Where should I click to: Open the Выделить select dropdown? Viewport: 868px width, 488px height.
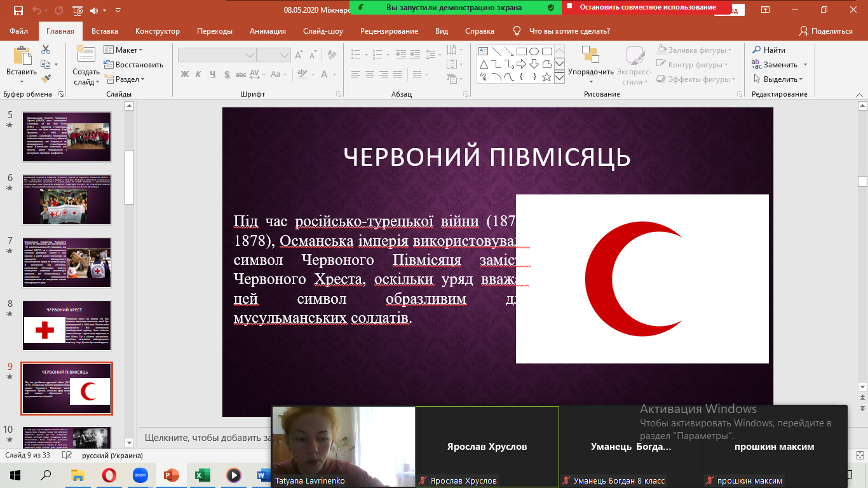click(778, 79)
